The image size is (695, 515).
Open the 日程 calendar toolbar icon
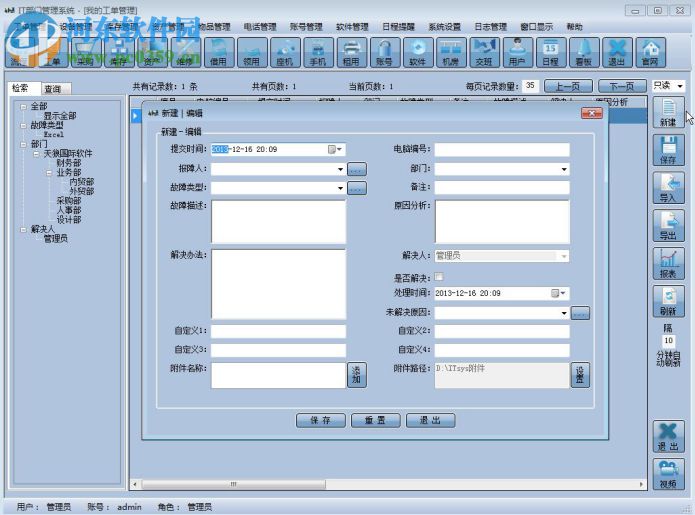551,53
